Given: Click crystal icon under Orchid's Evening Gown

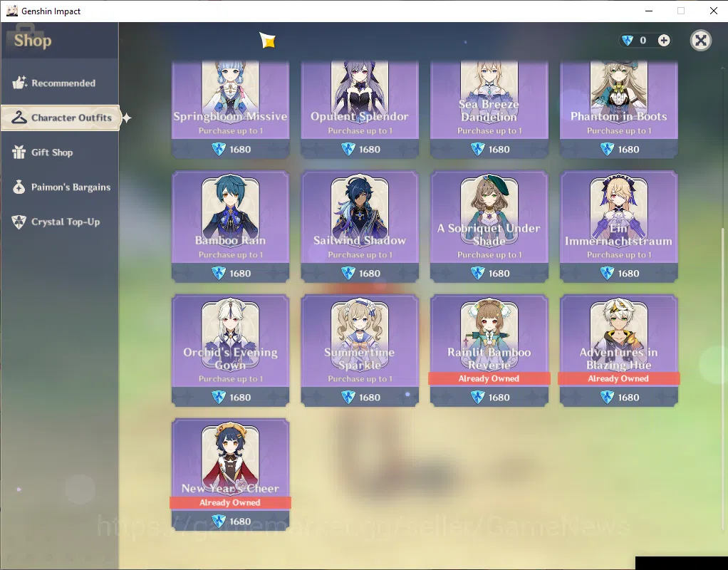Looking at the screenshot, I should tap(219, 397).
